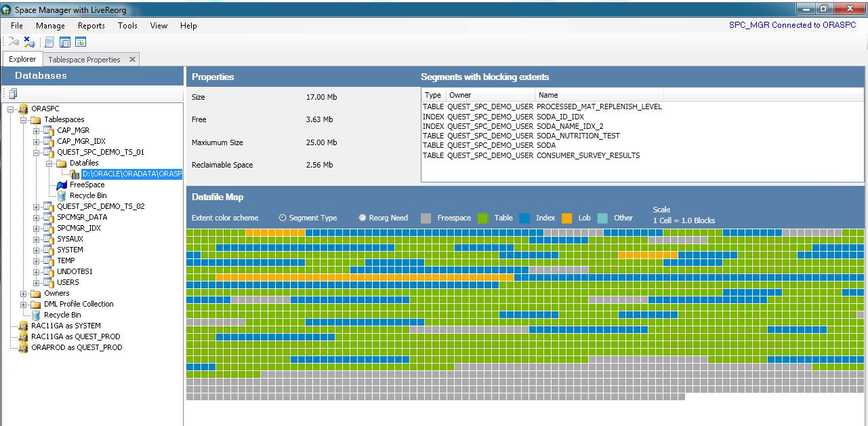Click the datafile map window toolbar icon
Screen dimensions: 868x426
point(64,41)
